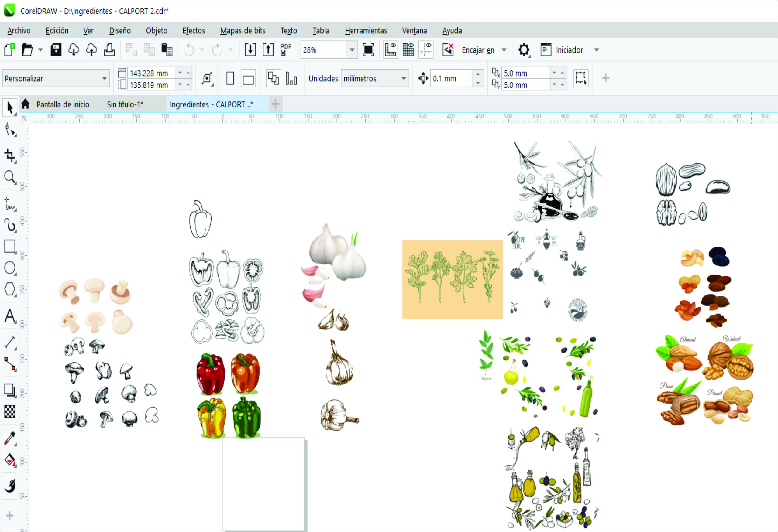Switch page to landscape orientation
The height and width of the screenshot is (532, 778).
pyautogui.click(x=248, y=79)
